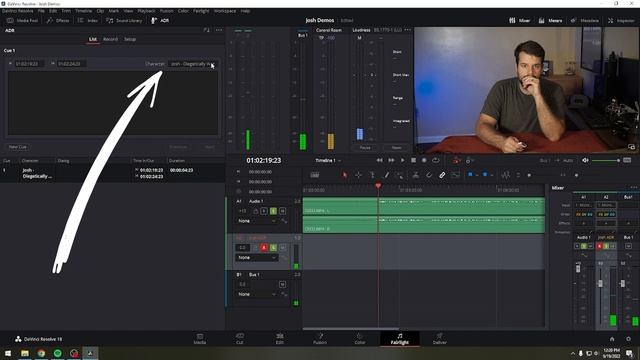Toggle the Effects panel
The height and width of the screenshot is (360, 640).
pyautogui.click(x=58, y=20)
